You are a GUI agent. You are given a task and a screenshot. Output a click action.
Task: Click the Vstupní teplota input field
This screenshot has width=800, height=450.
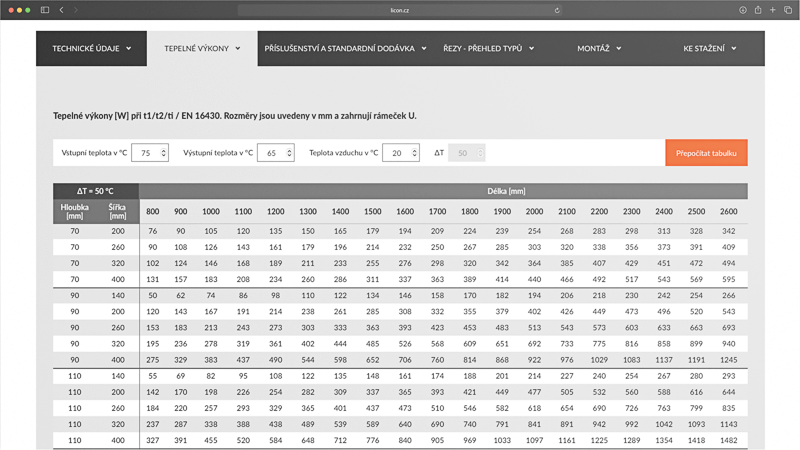coord(147,153)
